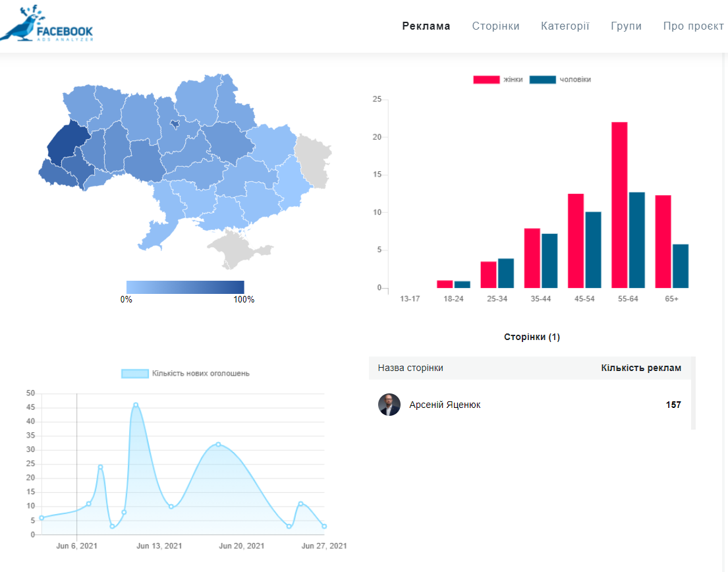Click the blue bar for 65+ group
Image resolution: width=728 pixels, height=572 pixels.
click(x=681, y=266)
